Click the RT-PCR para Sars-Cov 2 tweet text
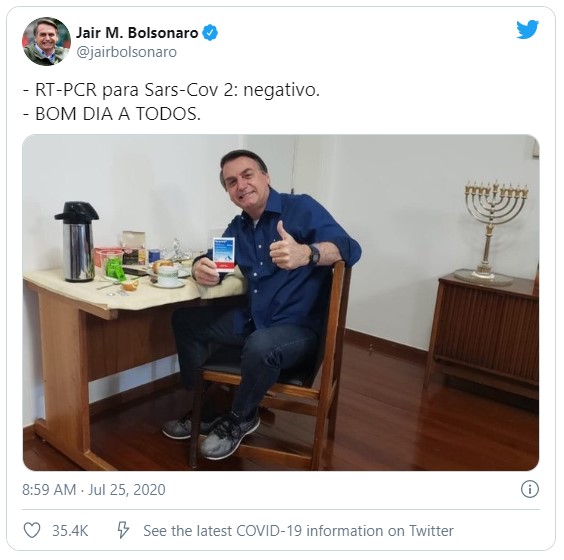This screenshot has width=564, height=560. [171, 90]
